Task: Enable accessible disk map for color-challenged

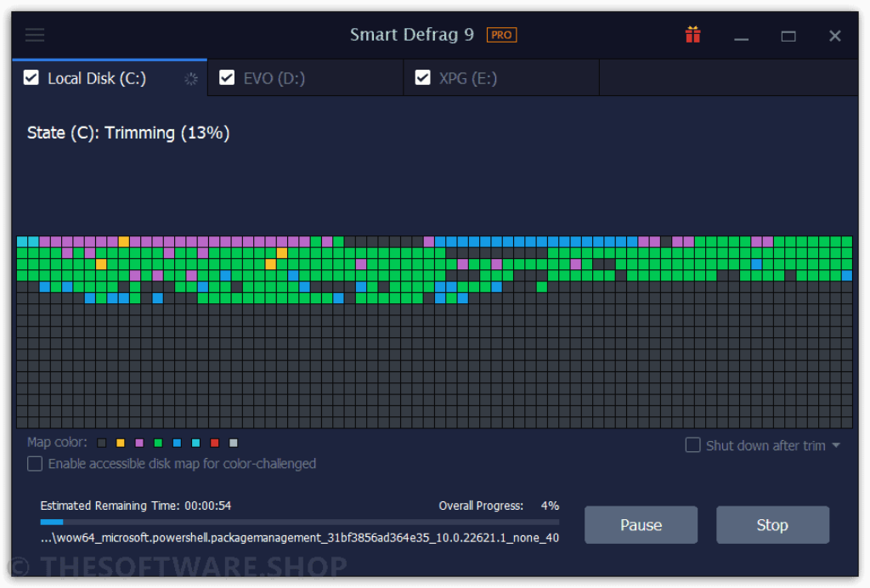Action: click(35, 464)
